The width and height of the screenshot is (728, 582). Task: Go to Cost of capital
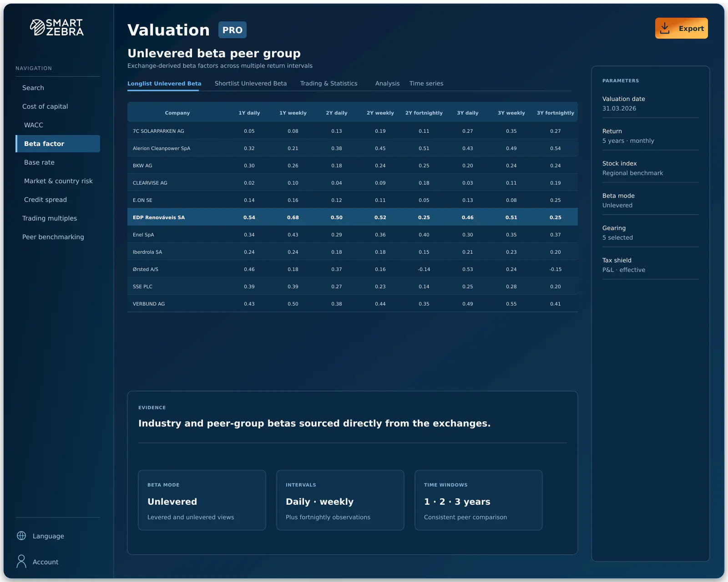pyautogui.click(x=58, y=106)
